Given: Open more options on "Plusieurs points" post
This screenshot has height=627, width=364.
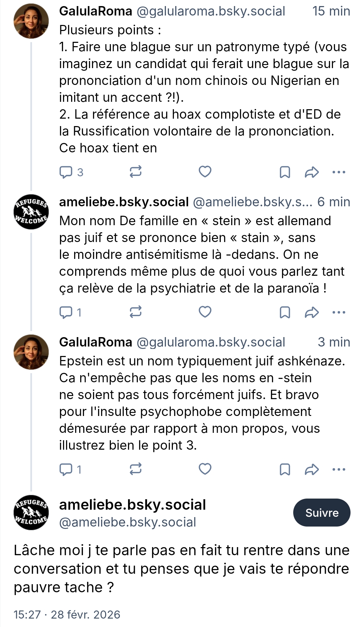Looking at the screenshot, I should coord(339,172).
